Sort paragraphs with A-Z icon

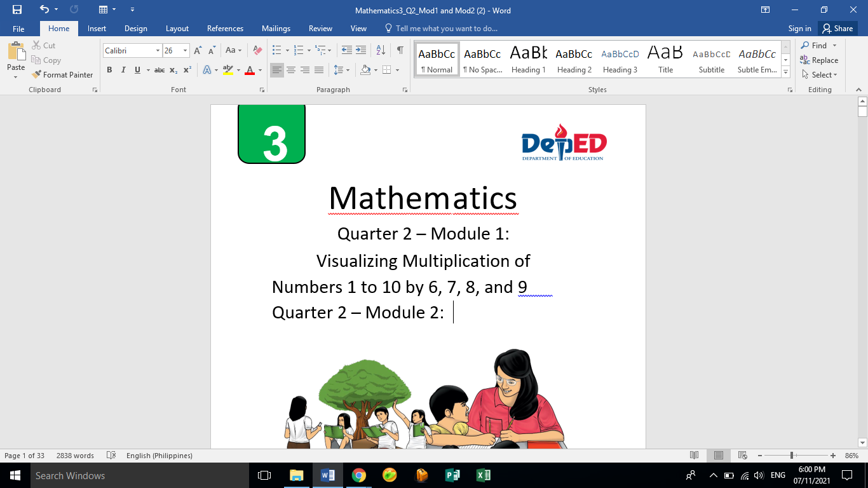[381, 50]
